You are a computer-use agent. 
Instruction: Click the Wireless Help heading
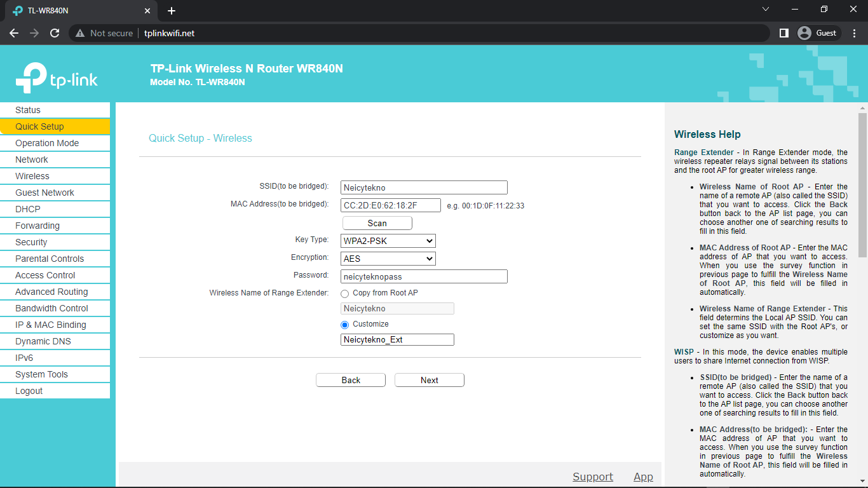707,134
